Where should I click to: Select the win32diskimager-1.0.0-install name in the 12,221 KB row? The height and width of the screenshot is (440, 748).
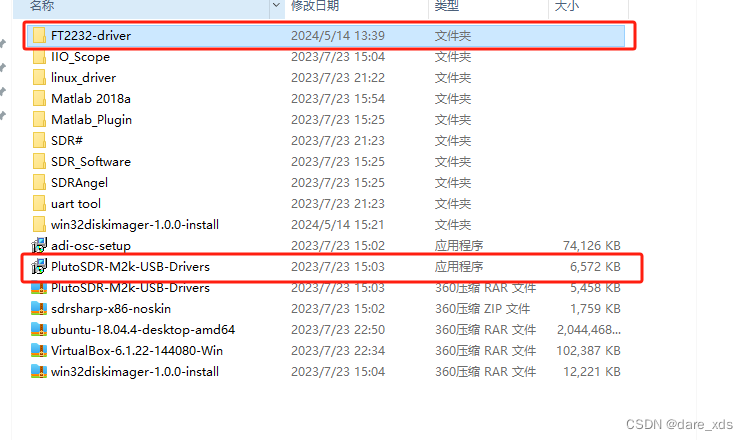[x=135, y=372]
